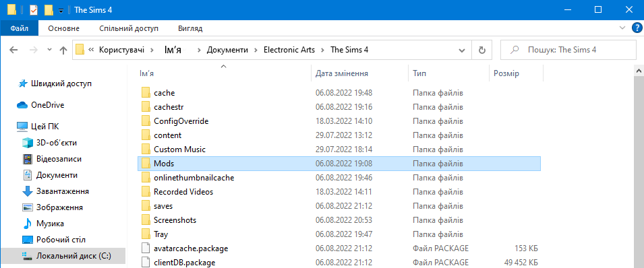Switch to the Вигляд ribbon tab

pyautogui.click(x=190, y=28)
